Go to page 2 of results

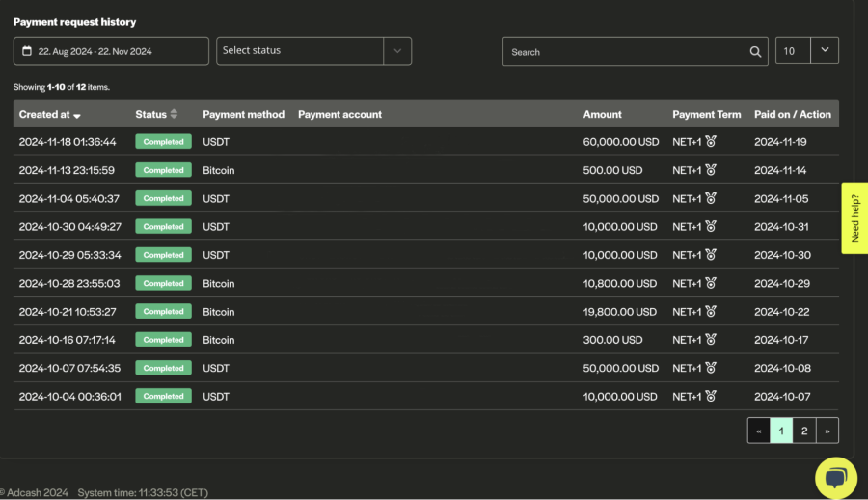pos(804,431)
